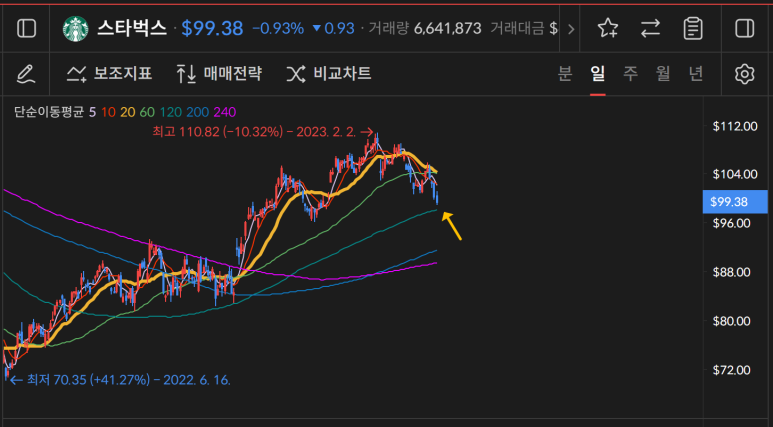The image size is (773, 427).
Task: Open 매매전략 trading strategy menu
Action: click(x=219, y=74)
